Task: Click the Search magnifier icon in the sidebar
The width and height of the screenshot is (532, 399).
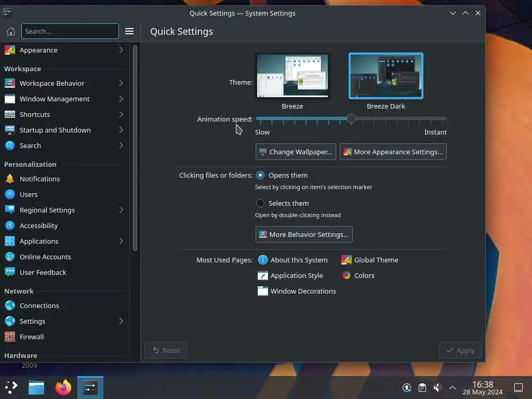Action: (10, 145)
